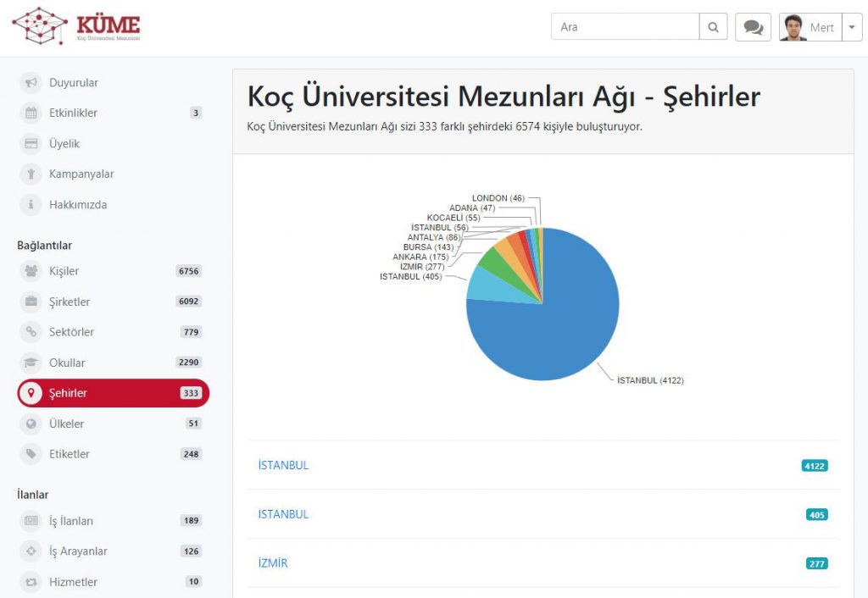The height and width of the screenshot is (598, 868).
Task: Click the Kampanyalar icon
Action: click(31, 174)
